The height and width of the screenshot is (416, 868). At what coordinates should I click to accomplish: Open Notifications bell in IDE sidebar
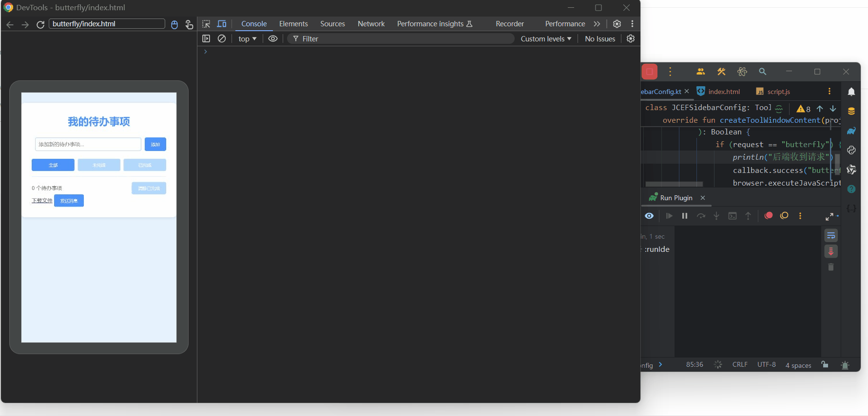coord(851,92)
